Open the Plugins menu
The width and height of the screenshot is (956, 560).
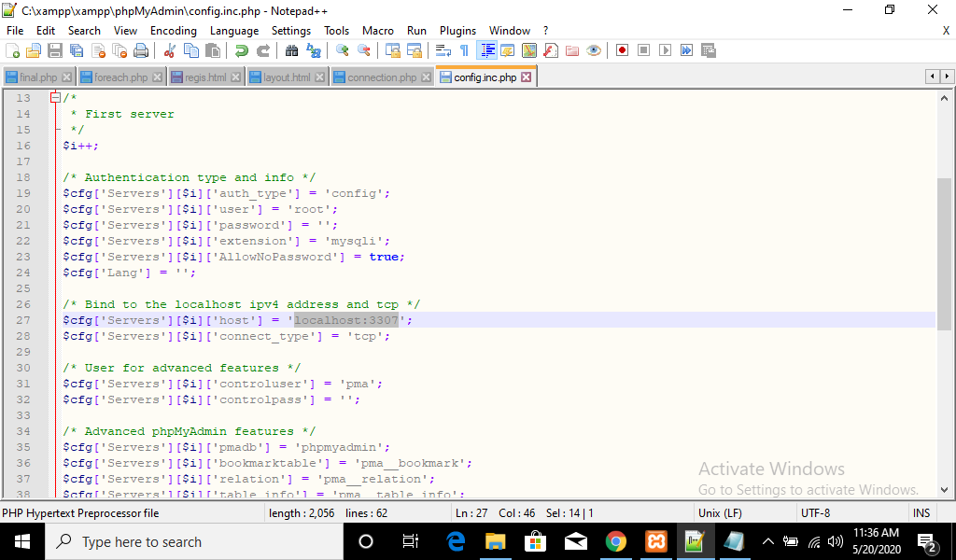click(457, 31)
